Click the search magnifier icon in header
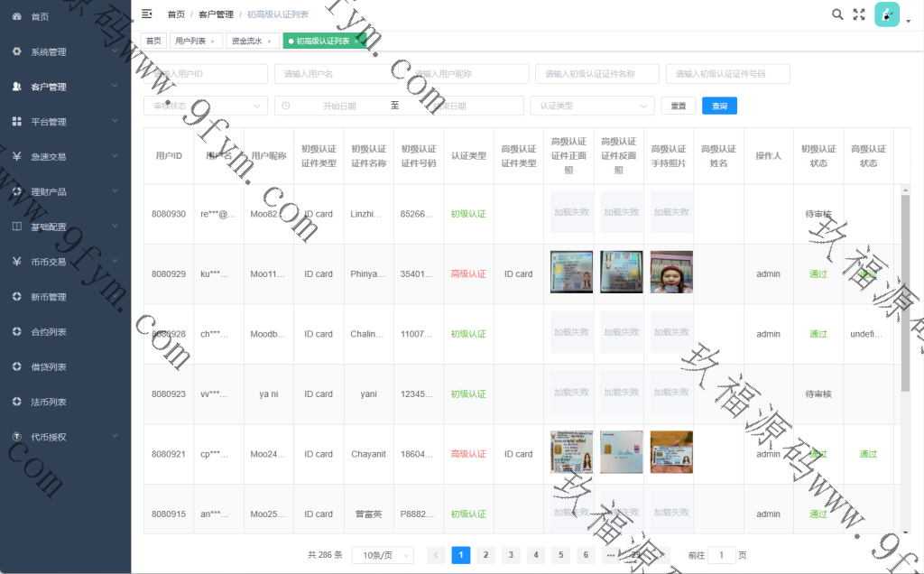This screenshot has height=574, width=924. coord(836,14)
